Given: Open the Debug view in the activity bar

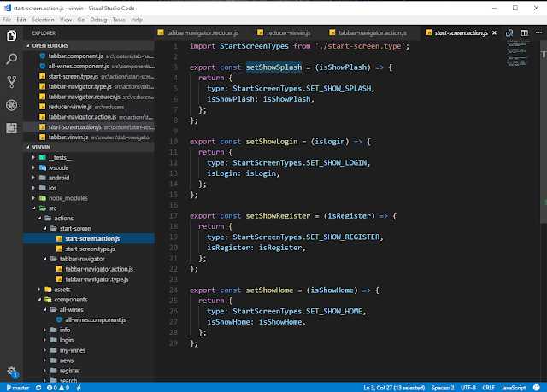Looking at the screenshot, I should (x=11, y=105).
